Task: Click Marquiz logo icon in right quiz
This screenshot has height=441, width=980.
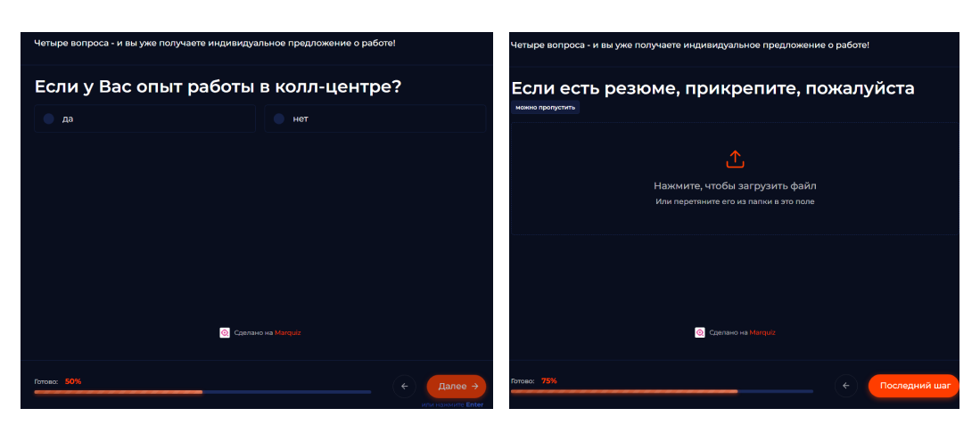Action: click(700, 333)
